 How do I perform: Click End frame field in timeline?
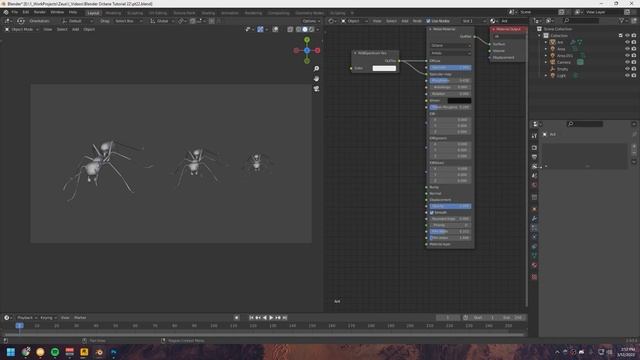pos(513,318)
